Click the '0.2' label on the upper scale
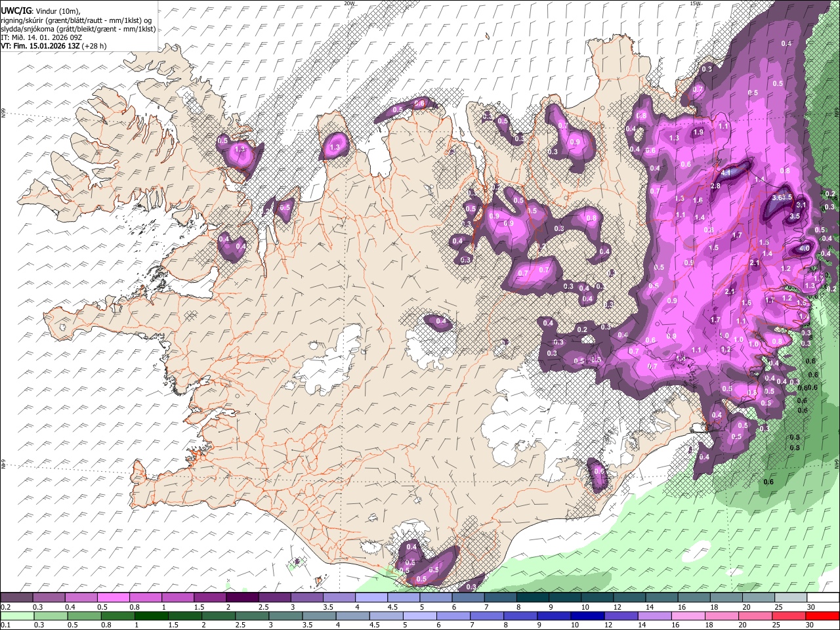Viewport: 840px width, 630px height. pyautogui.click(x=5, y=607)
